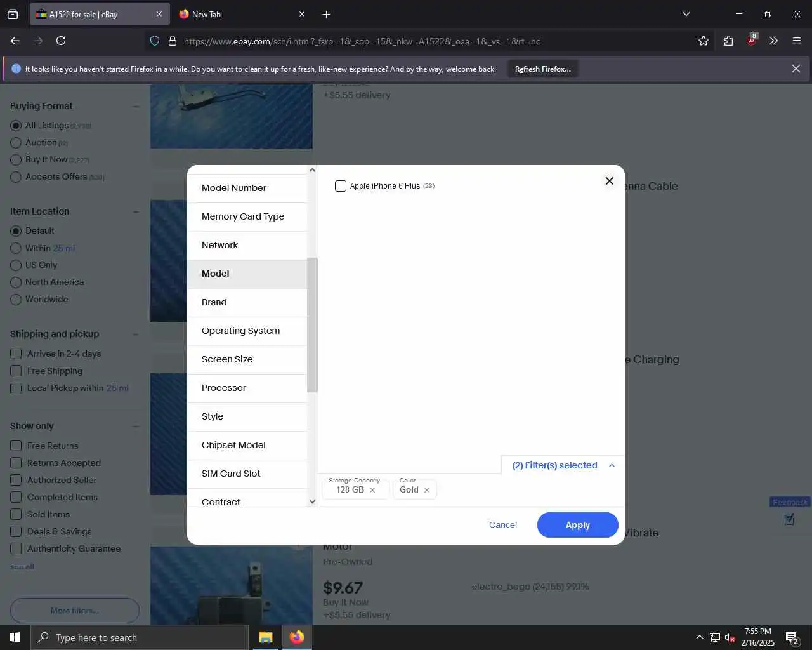Select the Network filter category
812x650 pixels.
[247, 245]
